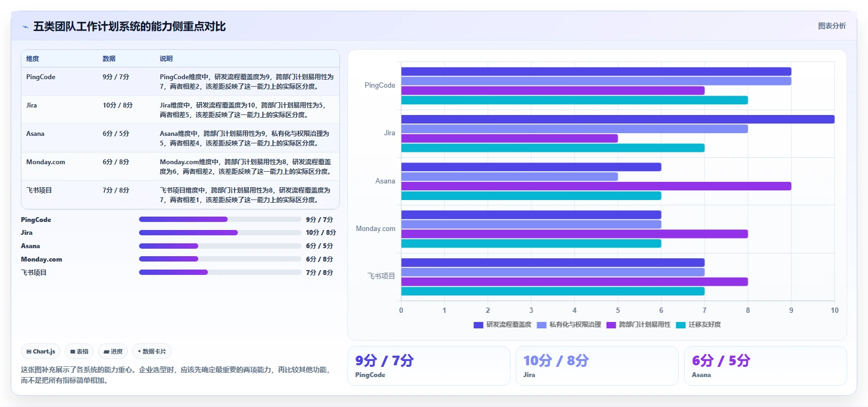The width and height of the screenshot is (868, 407).
Task: Click the x-axis tick label 0
Action: 401,310
